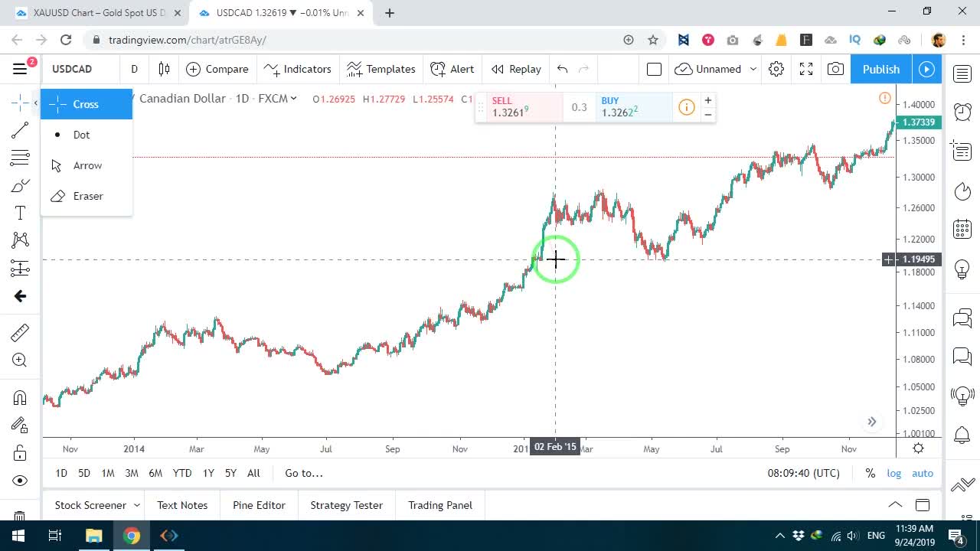
Task: Select the ruler measure tool
Action: [x=20, y=332]
